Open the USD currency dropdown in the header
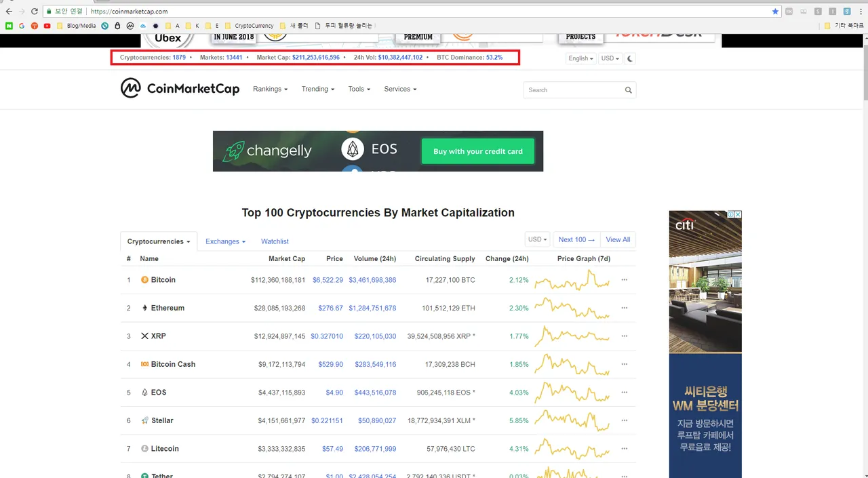This screenshot has height=478, width=868. (x=610, y=58)
